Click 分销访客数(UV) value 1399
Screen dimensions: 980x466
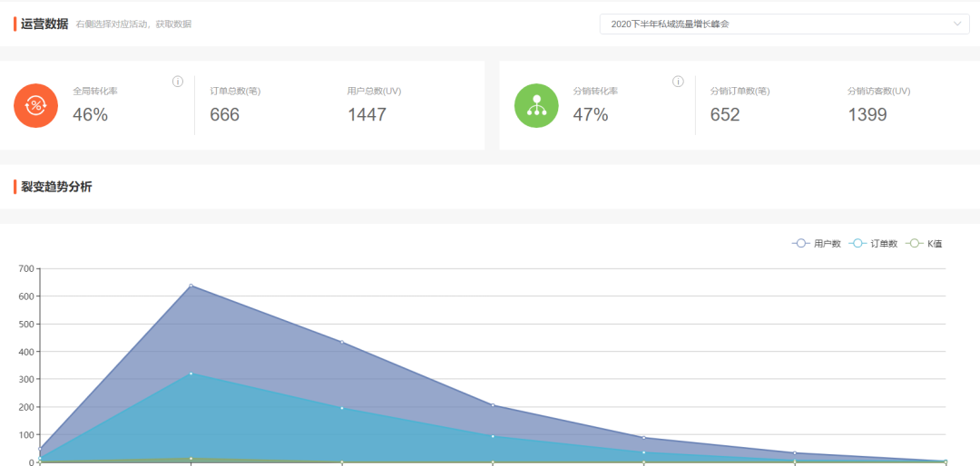click(867, 114)
